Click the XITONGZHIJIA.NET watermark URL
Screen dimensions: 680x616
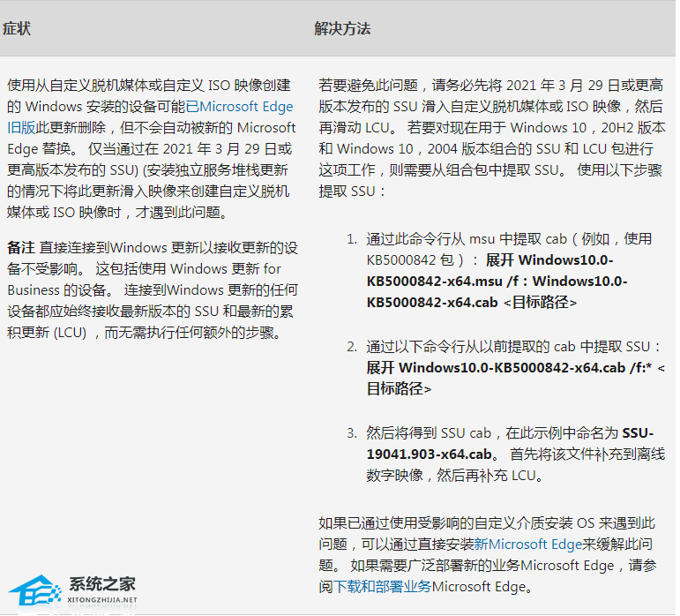102,600
